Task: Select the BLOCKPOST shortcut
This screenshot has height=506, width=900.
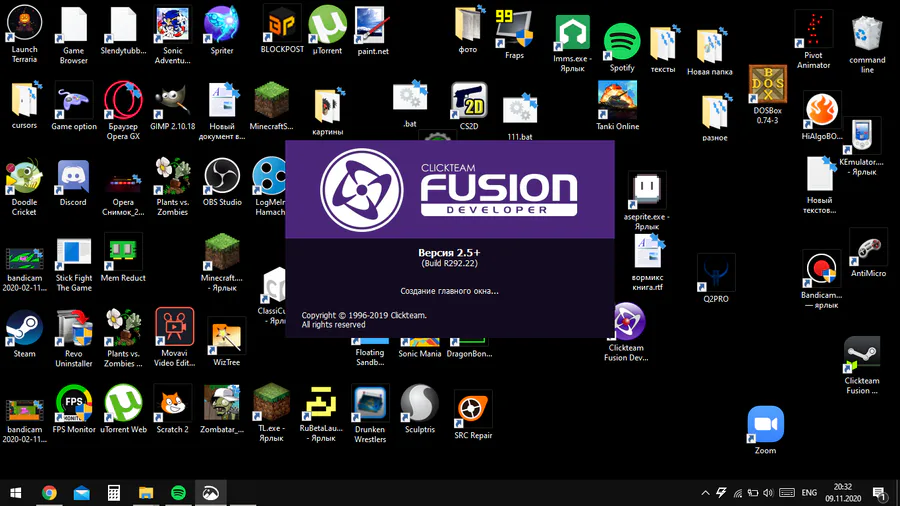Action: click(282, 23)
